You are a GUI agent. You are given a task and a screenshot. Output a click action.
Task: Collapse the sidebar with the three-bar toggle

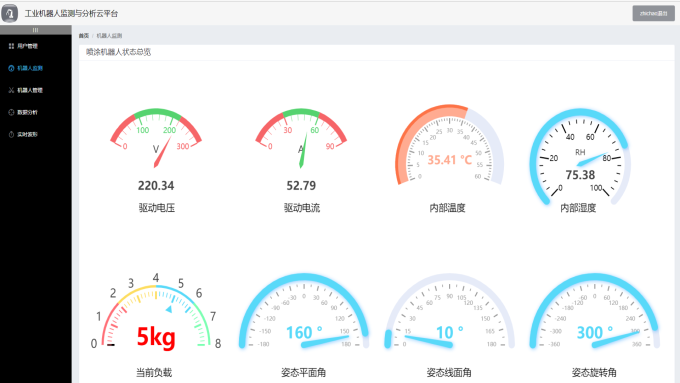click(x=36, y=30)
